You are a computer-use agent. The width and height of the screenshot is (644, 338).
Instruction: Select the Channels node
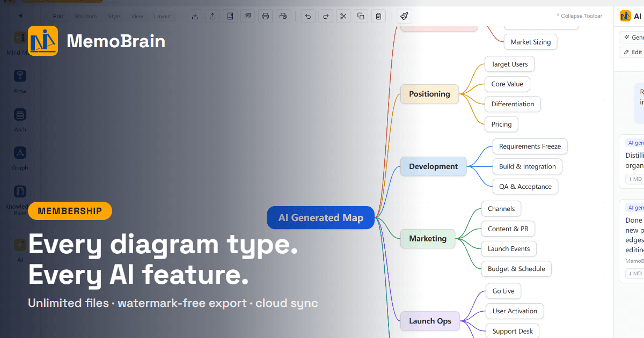[x=501, y=209]
